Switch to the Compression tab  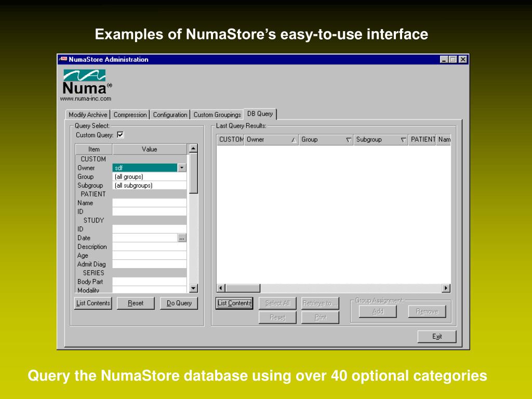(x=130, y=115)
